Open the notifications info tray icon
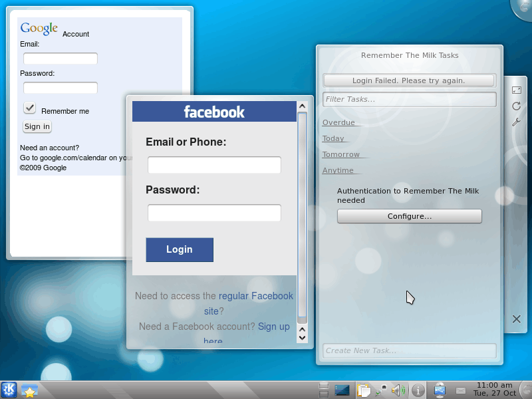532x399 pixels. click(418, 390)
